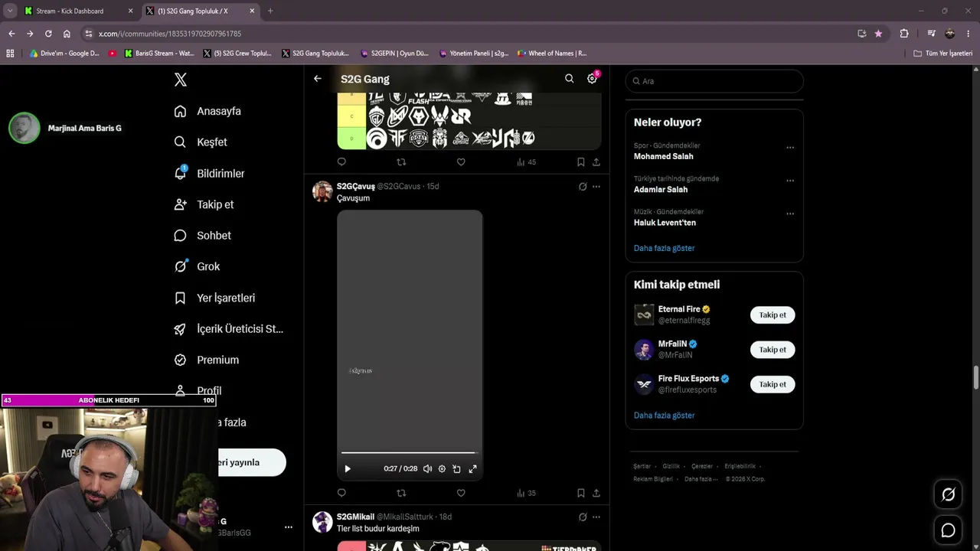
Task: Ask Grok about the S2GÇavuş post
Action: coord(583,187)
